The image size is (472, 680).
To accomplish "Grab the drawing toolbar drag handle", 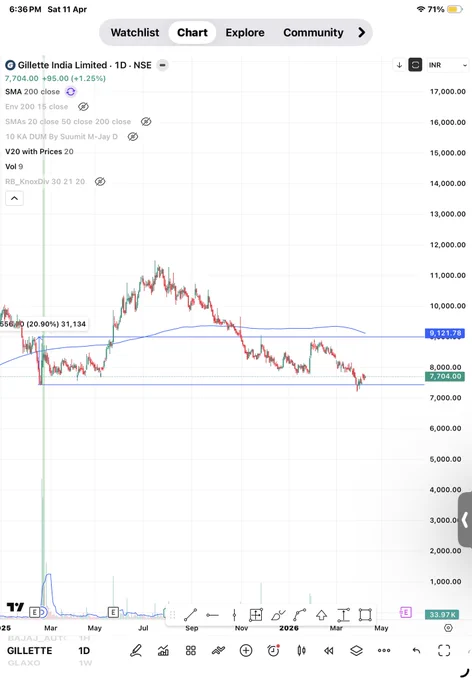I will coord(172,615).
